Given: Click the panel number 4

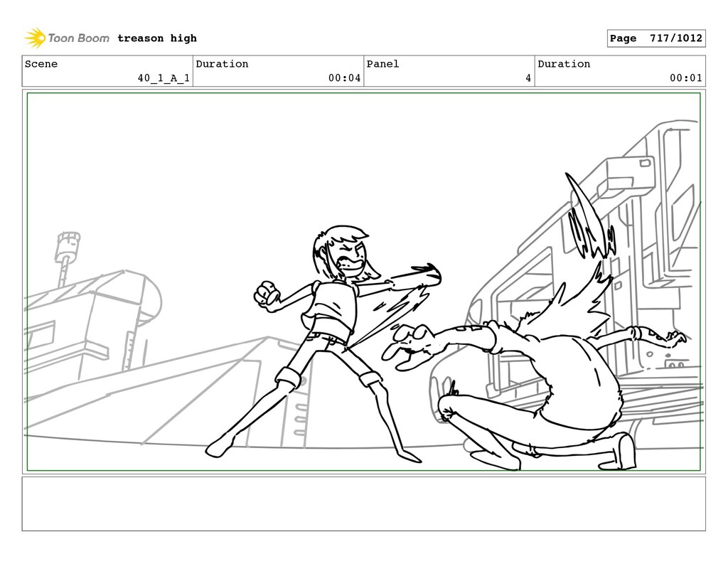Looking at the screenshot, I should 528,78.
